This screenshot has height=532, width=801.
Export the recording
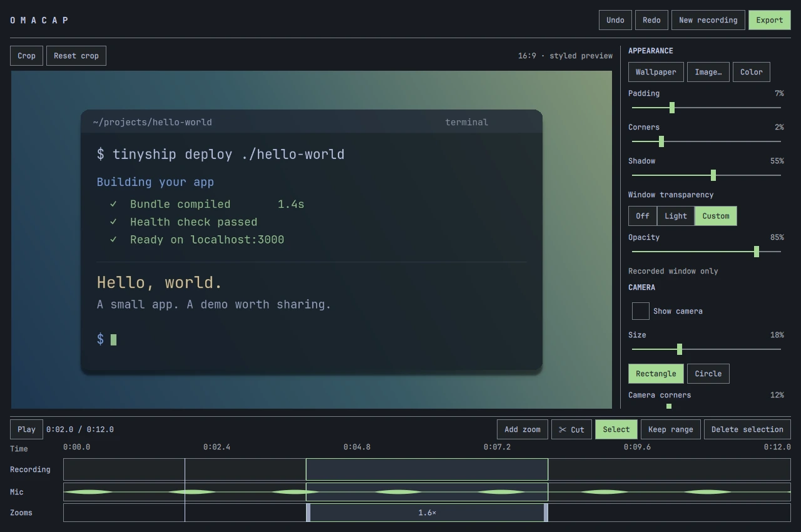pyautogui.click(x=769, y=20)
